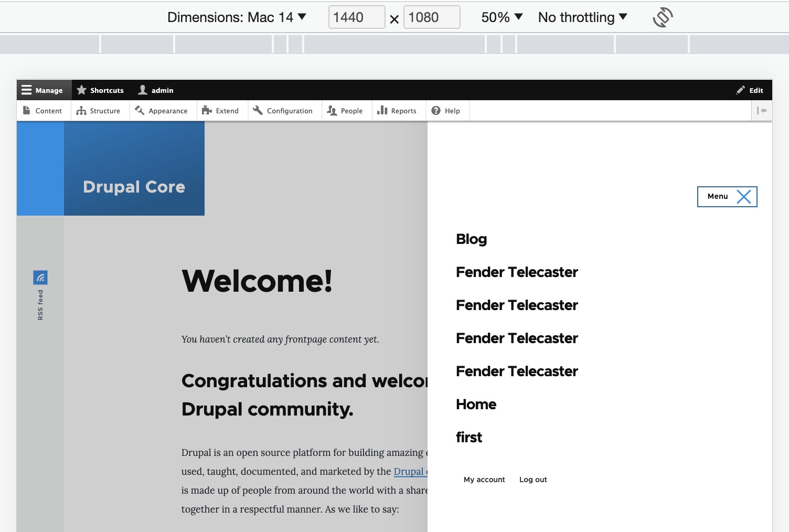The width and height of the screenshot is (789, 532).
Task: Open the admin account menu
Action: 155,90
